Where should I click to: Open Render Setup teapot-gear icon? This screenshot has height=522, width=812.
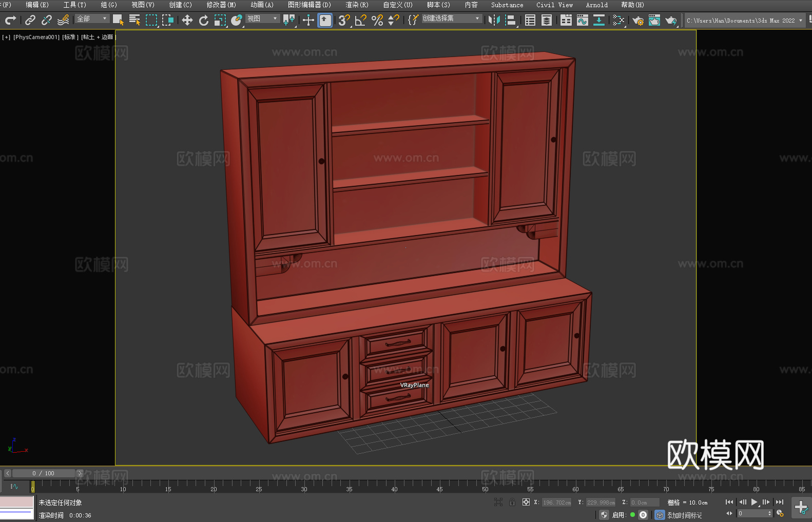638,20
